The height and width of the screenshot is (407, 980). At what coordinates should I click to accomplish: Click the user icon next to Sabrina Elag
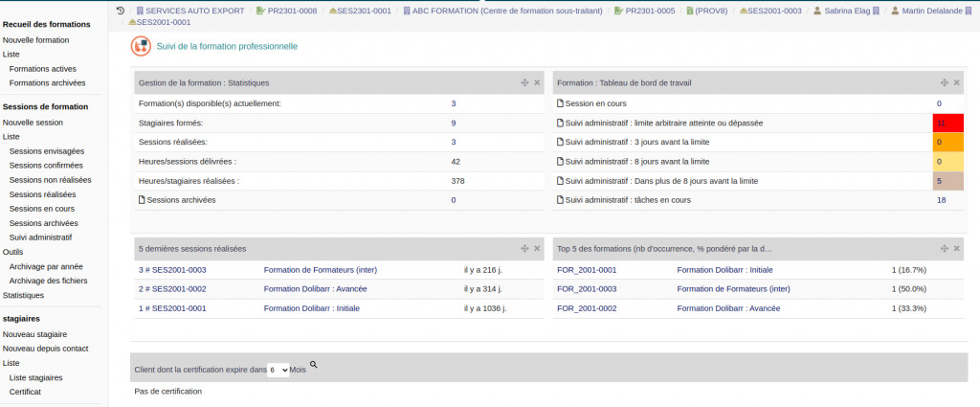(x=817, y=11)
